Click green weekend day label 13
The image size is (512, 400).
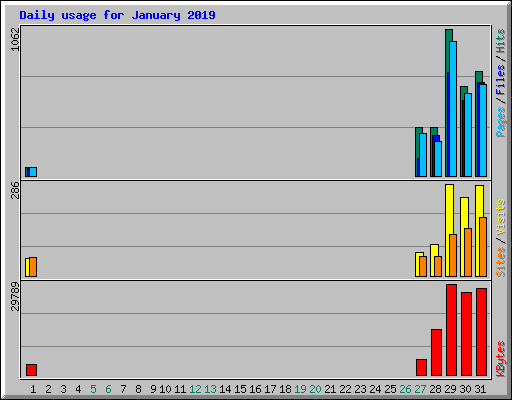[210, 389]
